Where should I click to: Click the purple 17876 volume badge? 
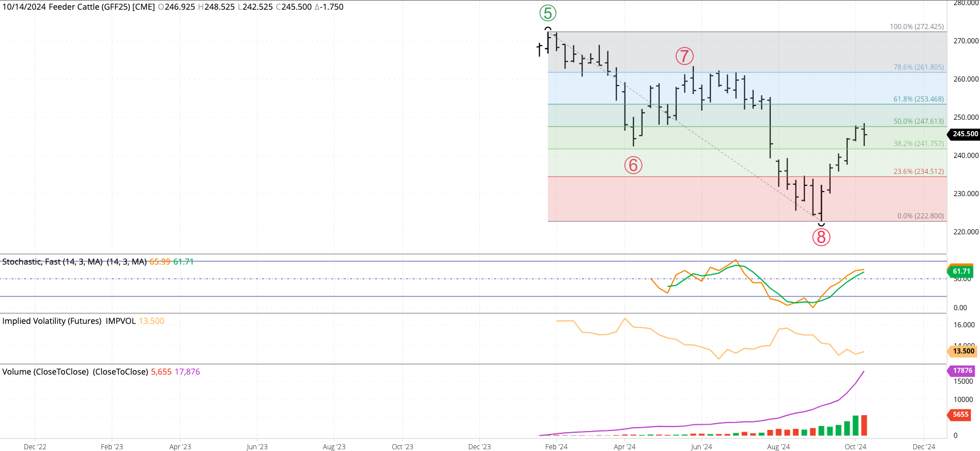962,371
